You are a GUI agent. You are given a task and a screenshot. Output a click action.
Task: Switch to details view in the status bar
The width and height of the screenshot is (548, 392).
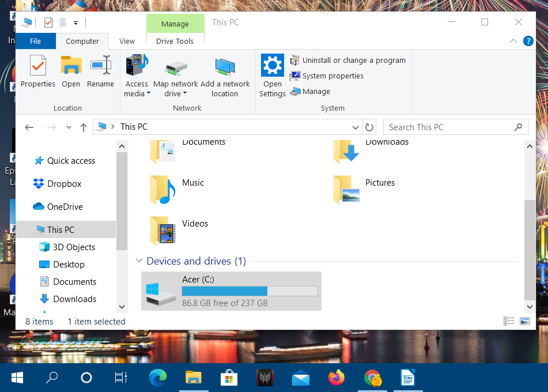(x=509, y=321)
